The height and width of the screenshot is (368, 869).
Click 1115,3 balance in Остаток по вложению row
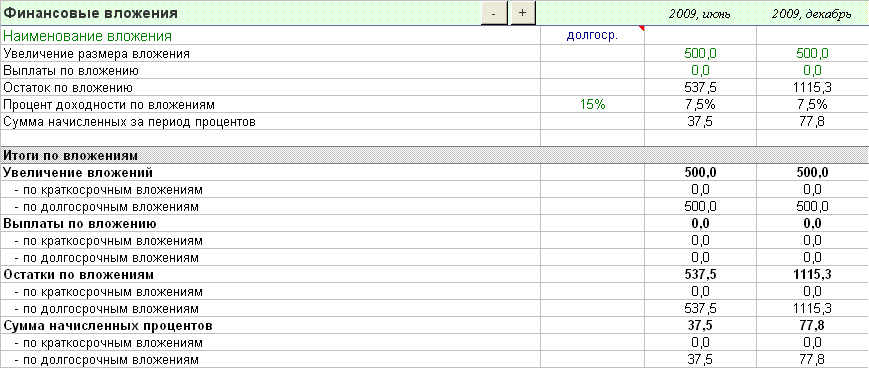(x=812, y=88)
